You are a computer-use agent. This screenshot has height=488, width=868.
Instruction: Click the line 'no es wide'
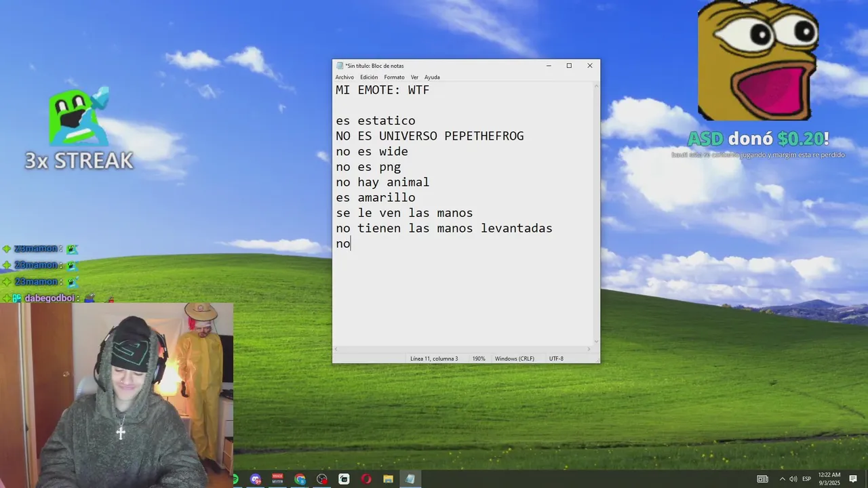(372, 152)
